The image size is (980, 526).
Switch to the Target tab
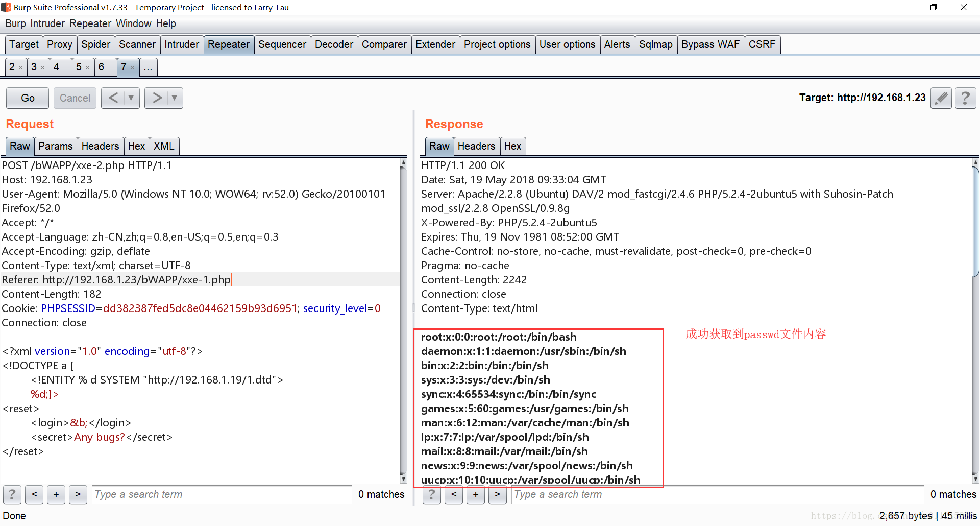click(24, 44)
